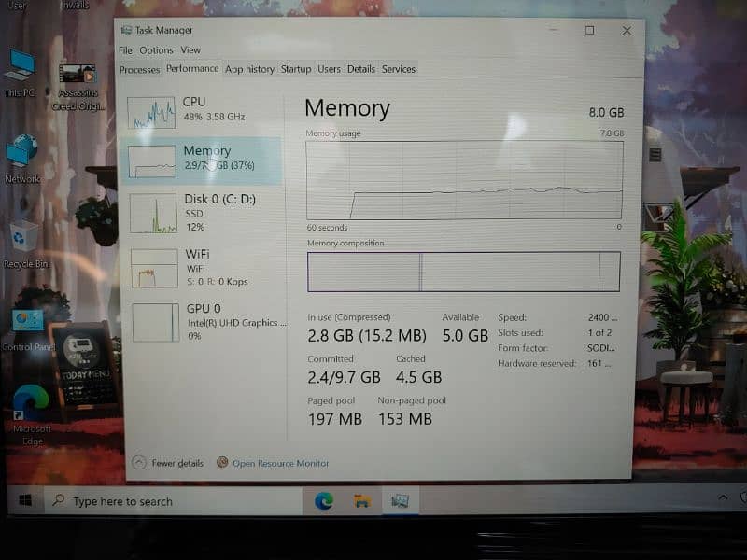This screenshot has height=560, width=747.
Task: Select the Performance tab
Action: pyautogui.click(x=192, y=68)
